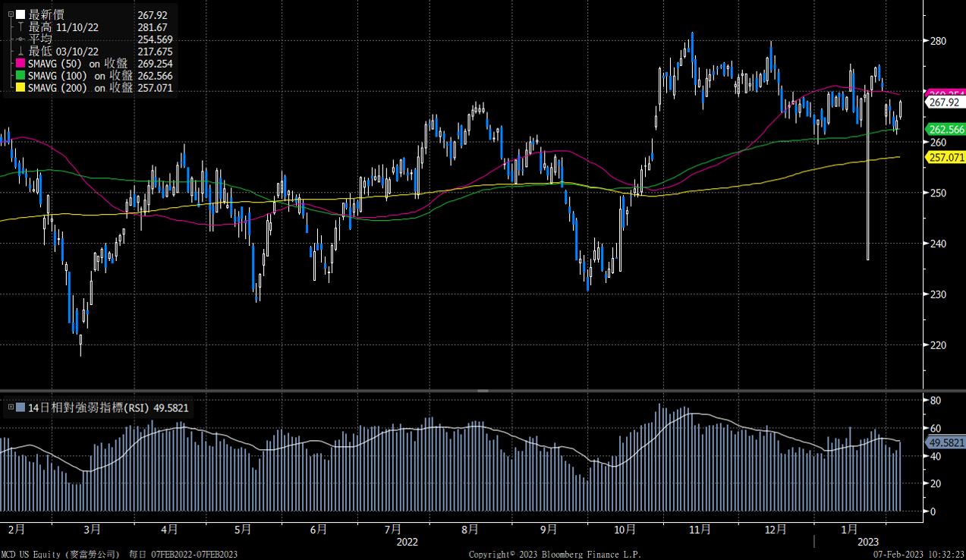966x560 pixels.
Task: Click the 平均 average line marker icon
Action: [x=20, y=39]
